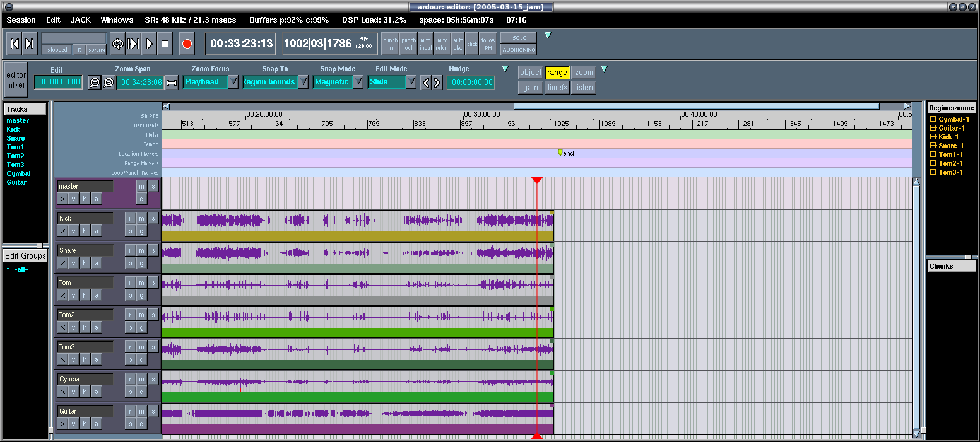The width and height of the screenshot is (980, 442).
Task: Arm record on Guitar track
Action: tap(130, 411)
